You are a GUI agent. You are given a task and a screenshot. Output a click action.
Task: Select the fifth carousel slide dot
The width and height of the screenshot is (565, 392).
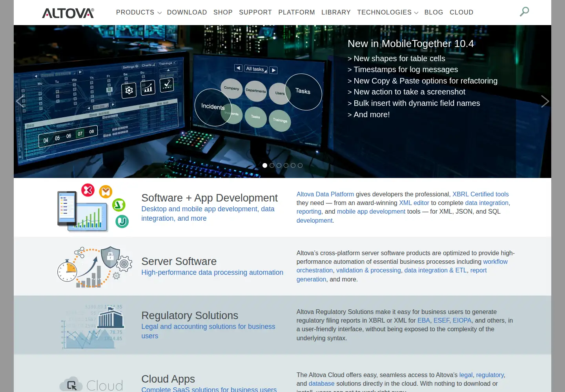[293, 165]
